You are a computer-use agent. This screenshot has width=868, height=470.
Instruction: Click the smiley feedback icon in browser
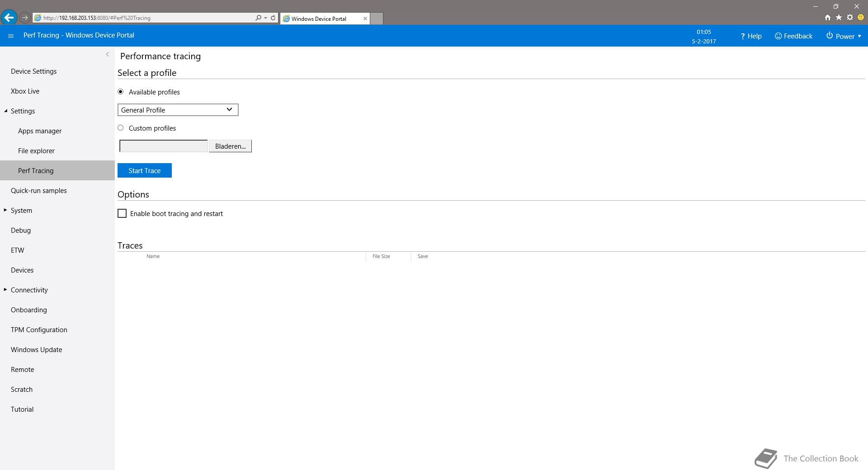861,18
